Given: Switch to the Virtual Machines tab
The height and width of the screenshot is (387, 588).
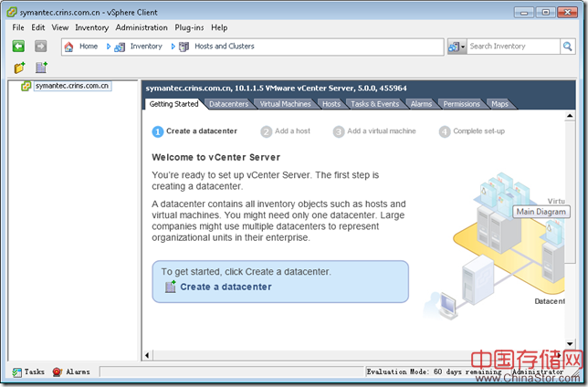Looking at the screenshot, I should [x=286, y=104].
